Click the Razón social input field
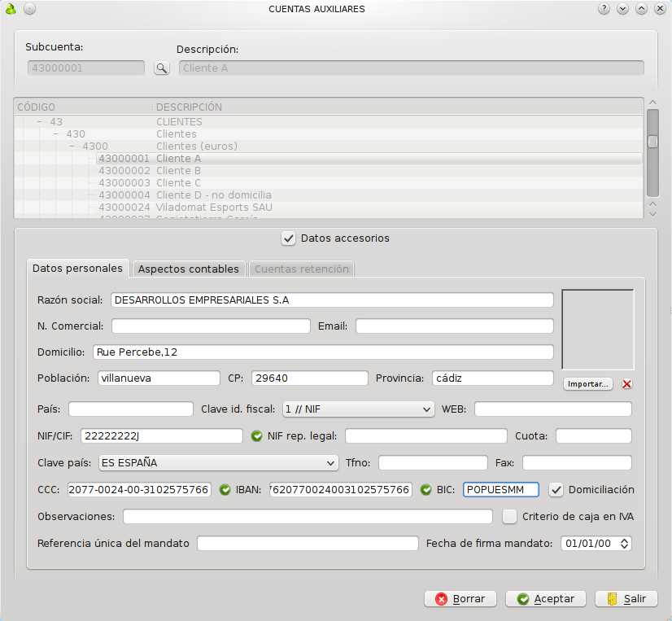672x621 pixels. point(332,300)
